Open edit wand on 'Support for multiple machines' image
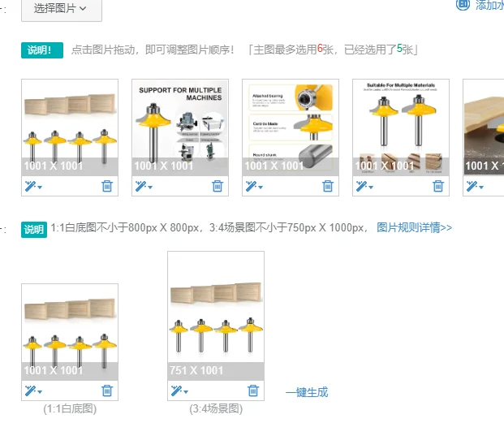Viewport: 504px width, 423px height. 144,186
